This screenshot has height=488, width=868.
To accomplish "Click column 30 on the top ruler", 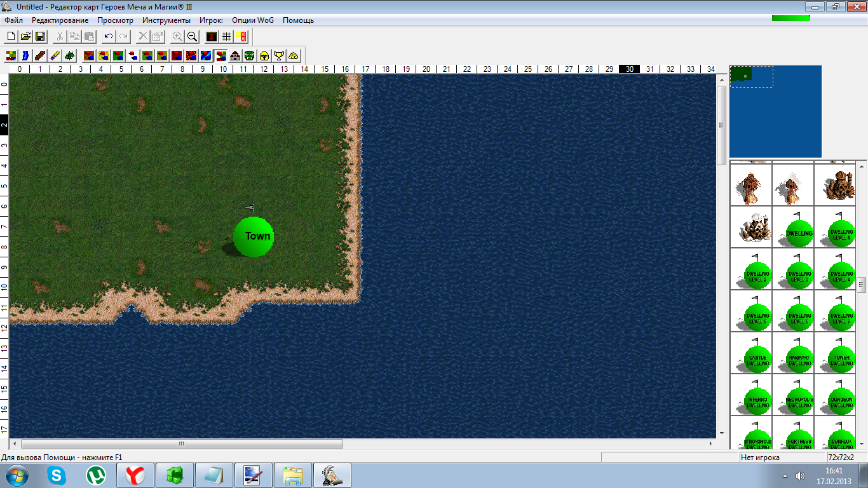I will 629,69.
